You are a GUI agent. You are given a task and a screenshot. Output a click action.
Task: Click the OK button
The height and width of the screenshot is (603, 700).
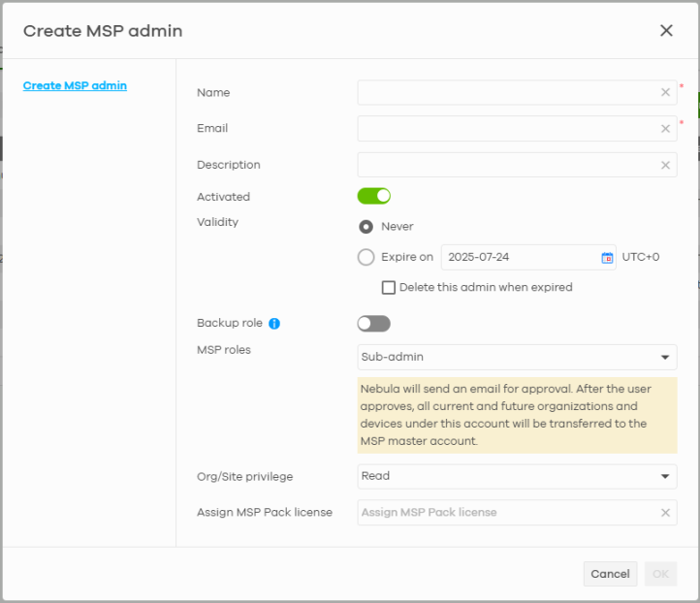(x=660, y=574)
